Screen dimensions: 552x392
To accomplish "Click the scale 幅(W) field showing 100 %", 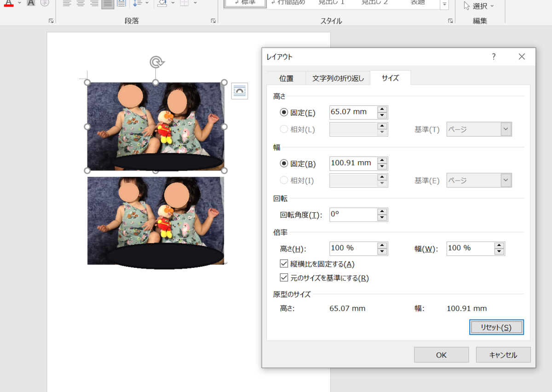I will (x=470, y=248).
